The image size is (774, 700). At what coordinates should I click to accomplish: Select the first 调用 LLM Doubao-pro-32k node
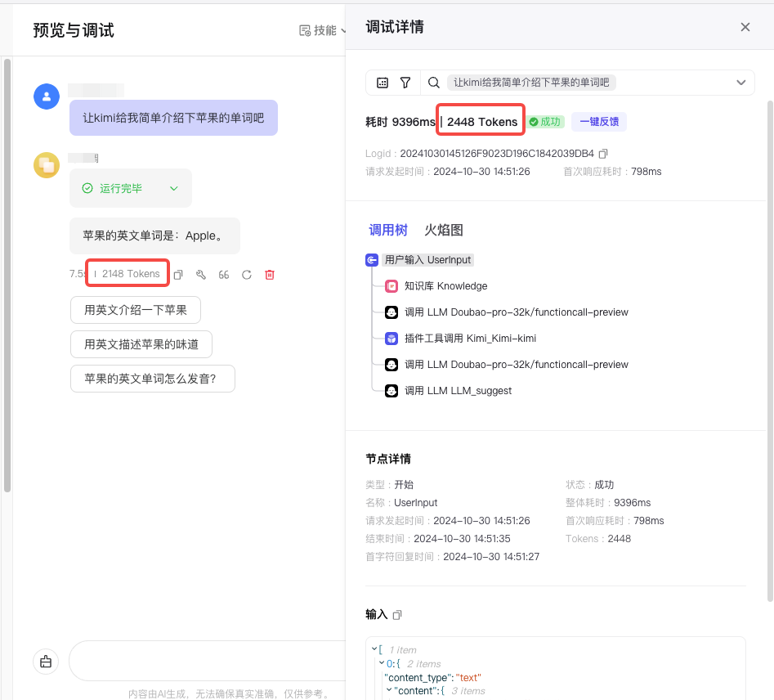click(517, 312)
